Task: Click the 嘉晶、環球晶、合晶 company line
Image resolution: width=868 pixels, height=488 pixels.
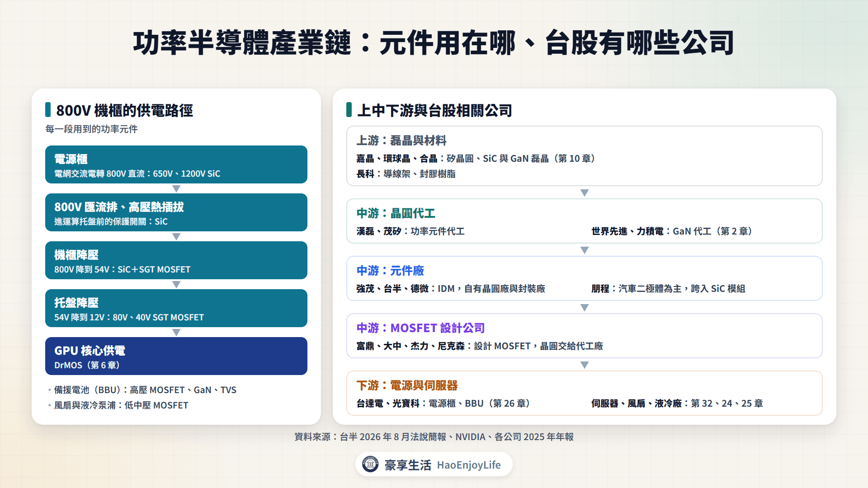Action: tap(477, 159)
